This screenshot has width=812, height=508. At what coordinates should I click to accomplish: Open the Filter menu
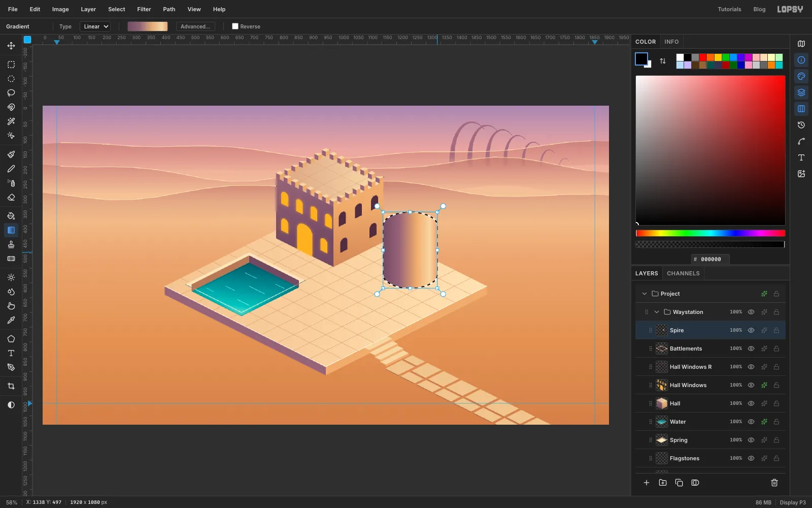coord(144,9)
